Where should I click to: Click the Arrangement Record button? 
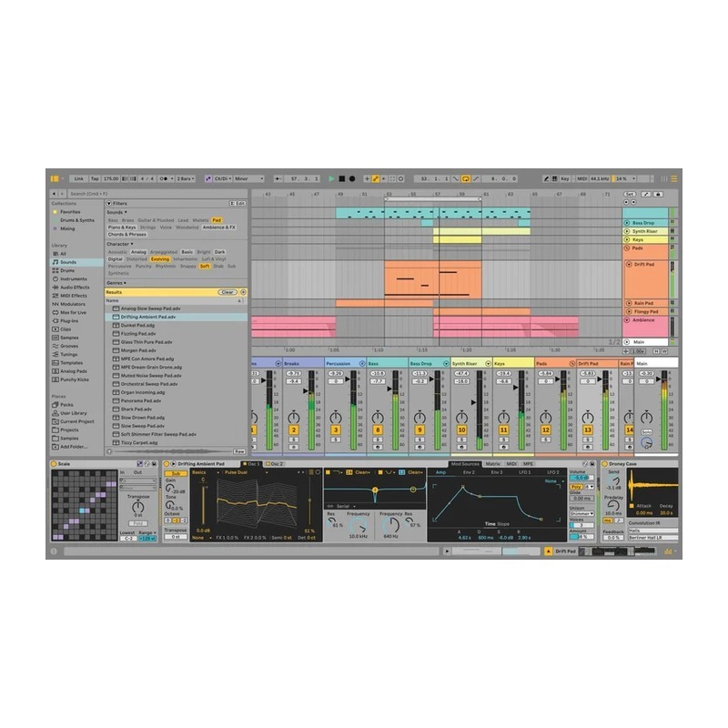[x=352, y=178]
